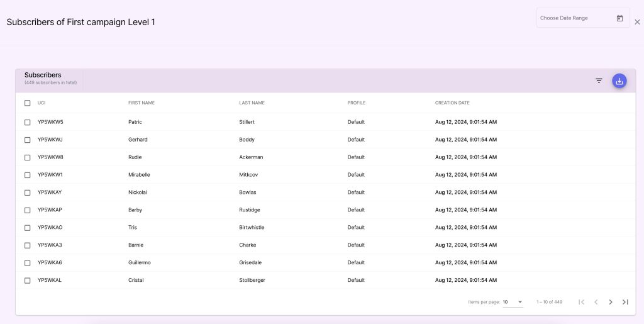Jump to the last page
This screenshot has width=644, height=324.
(625, 302)
